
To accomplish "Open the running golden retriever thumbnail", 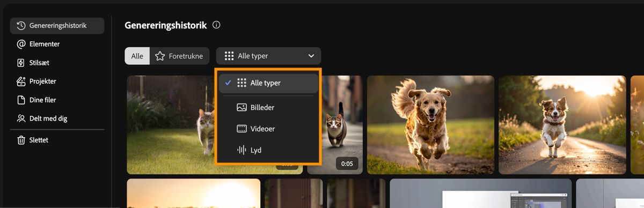I will tap(430, 125).
